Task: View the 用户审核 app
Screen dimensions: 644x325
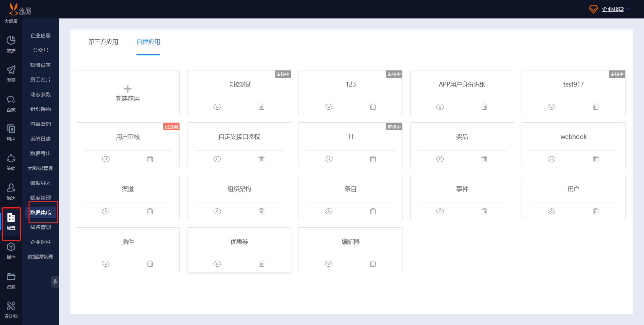Action: click(x=106, y=159)
